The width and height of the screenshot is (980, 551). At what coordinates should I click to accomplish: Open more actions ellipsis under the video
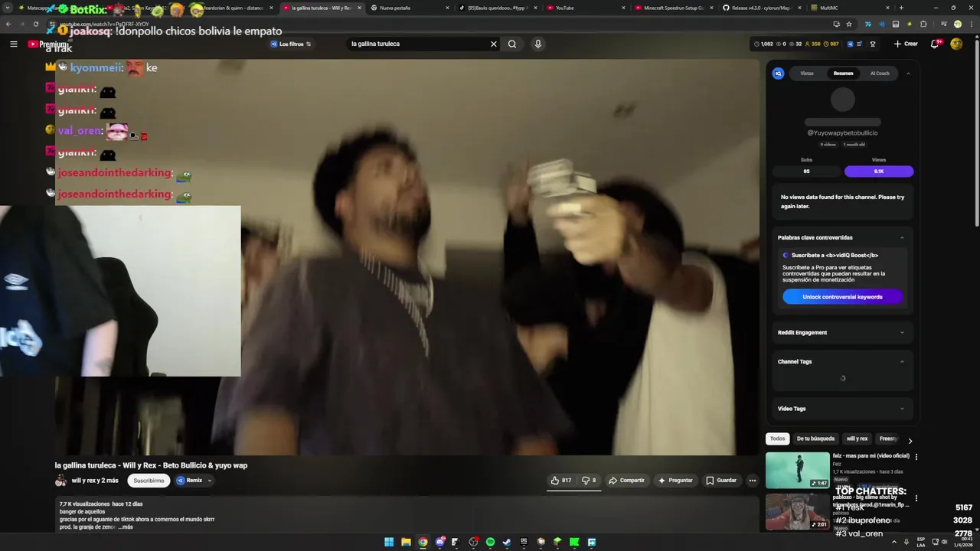[x=752, y=481]
